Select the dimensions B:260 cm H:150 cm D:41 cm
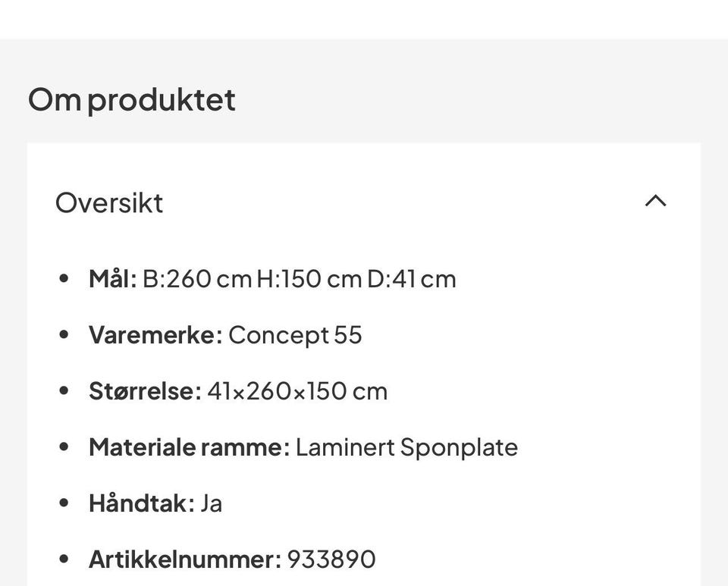Image resolution: width=728 pixels, height=586 pixels. coord(300,279)
